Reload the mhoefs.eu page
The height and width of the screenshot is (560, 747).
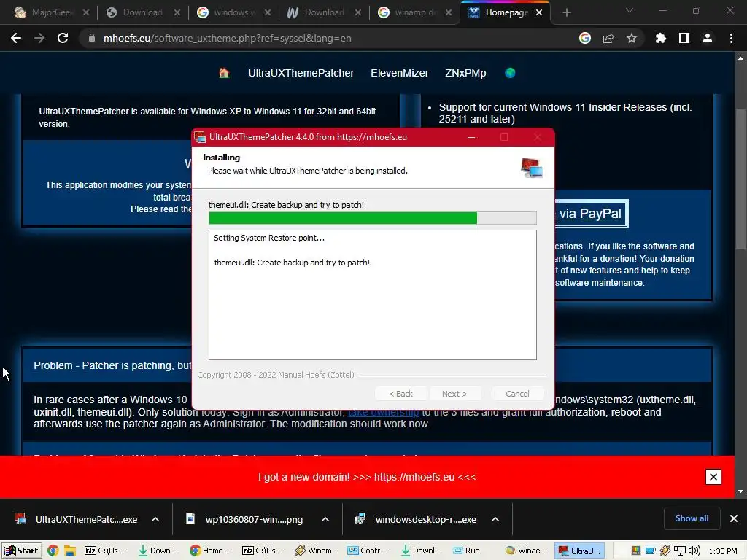(x=63, y=38)
